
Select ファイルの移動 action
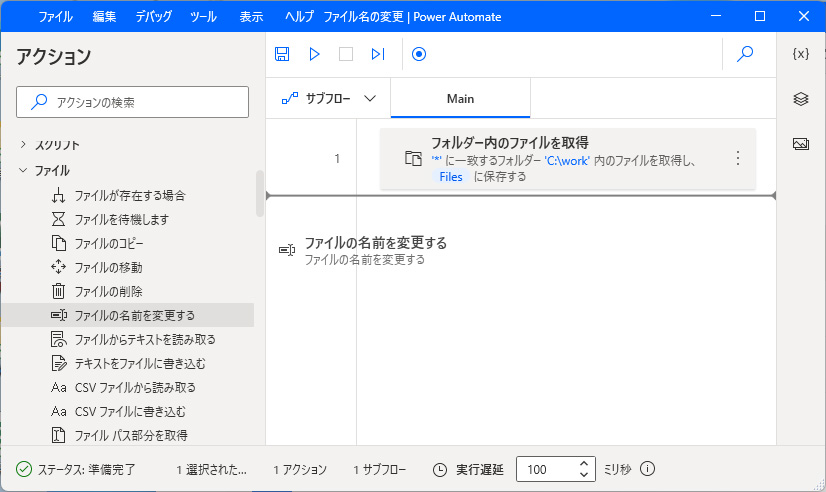tap(108, 268)
